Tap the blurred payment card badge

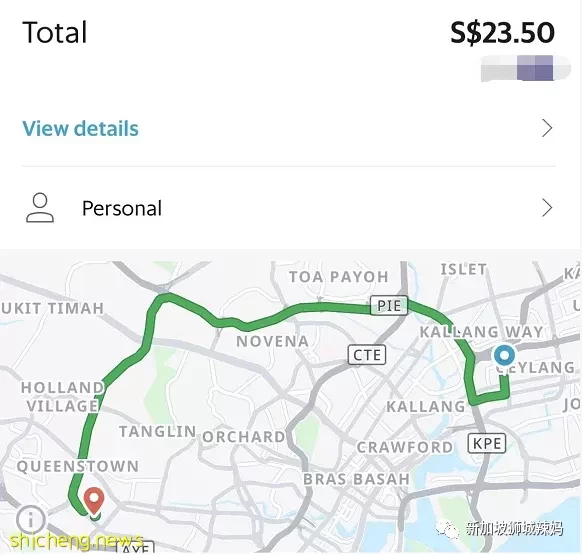[x=525, y=68]
